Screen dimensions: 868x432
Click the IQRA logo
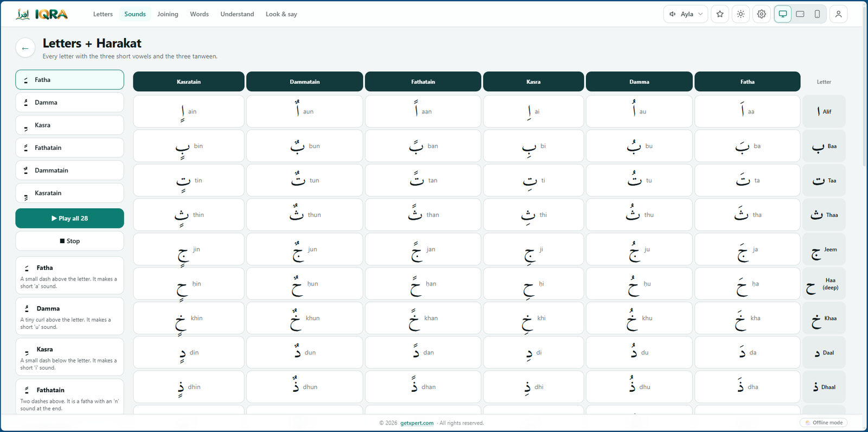[42, 14]
